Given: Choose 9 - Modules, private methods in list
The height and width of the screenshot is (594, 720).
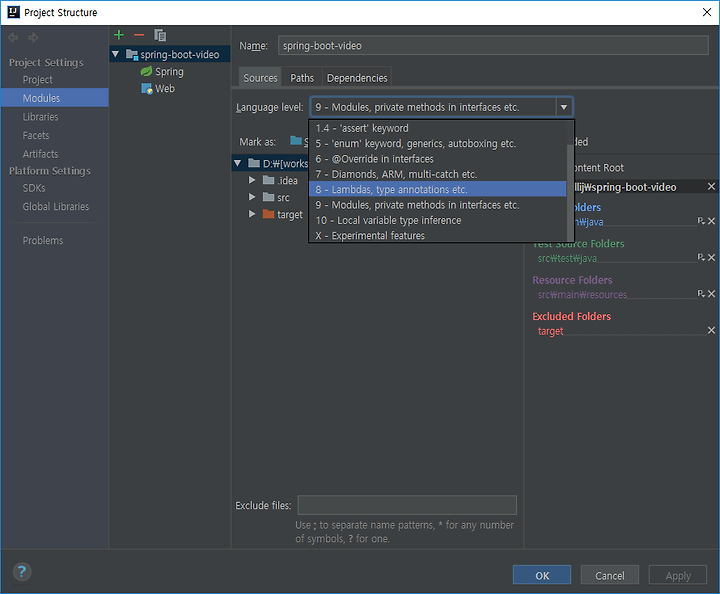Looking at the screenshot, I should tap(438, 205).
